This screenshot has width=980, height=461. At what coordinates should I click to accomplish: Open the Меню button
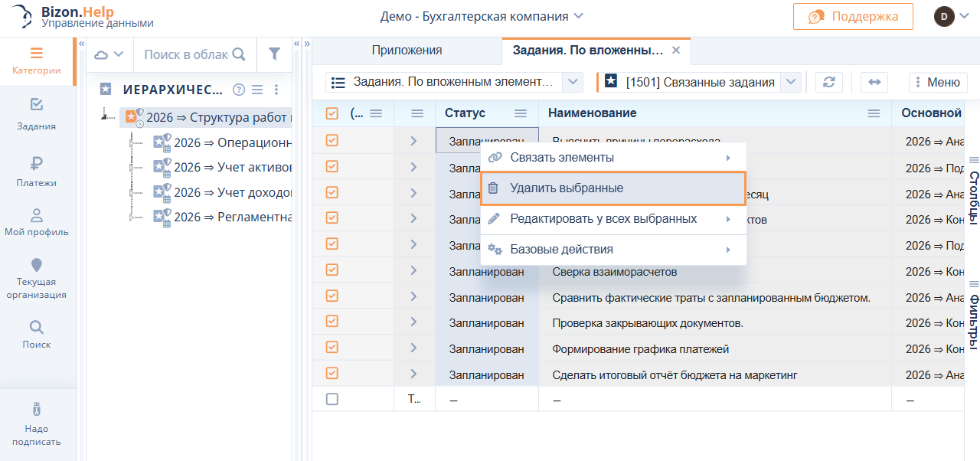(x=936, y=83)
